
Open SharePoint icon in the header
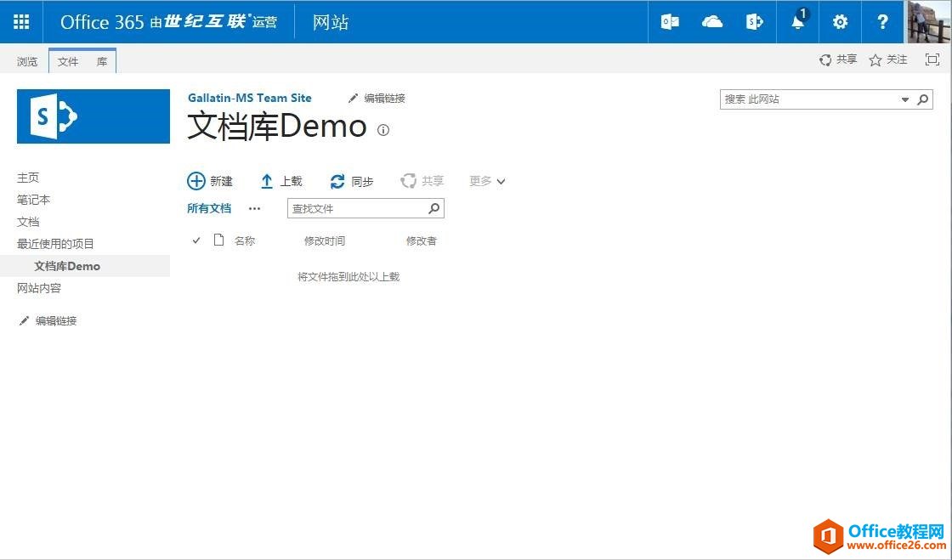(x=755, y=22)
